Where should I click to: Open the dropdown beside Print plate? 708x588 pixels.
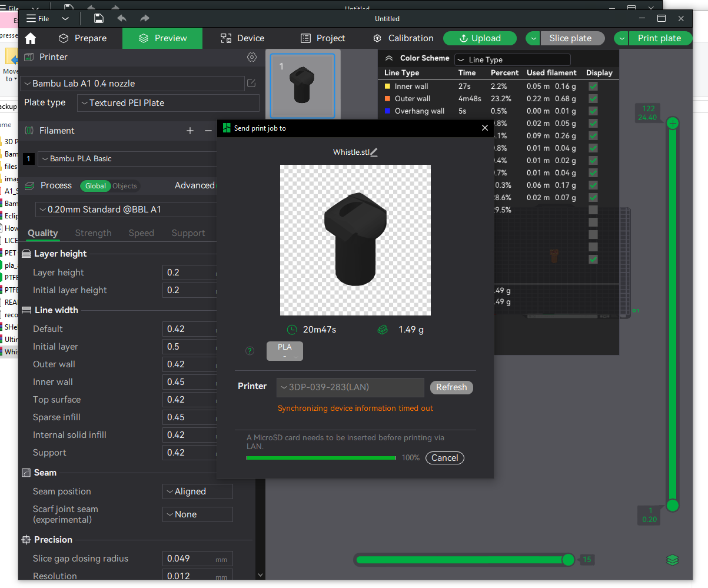coord(621,38)
